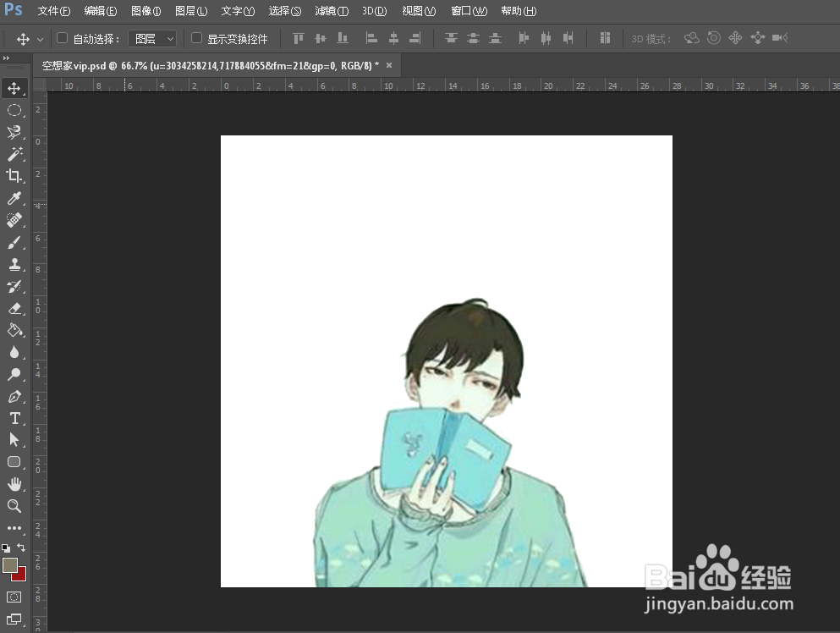This screenshot has width=840, height=633.
Task: Select the Move tool in toolbox
Action: 14,88
